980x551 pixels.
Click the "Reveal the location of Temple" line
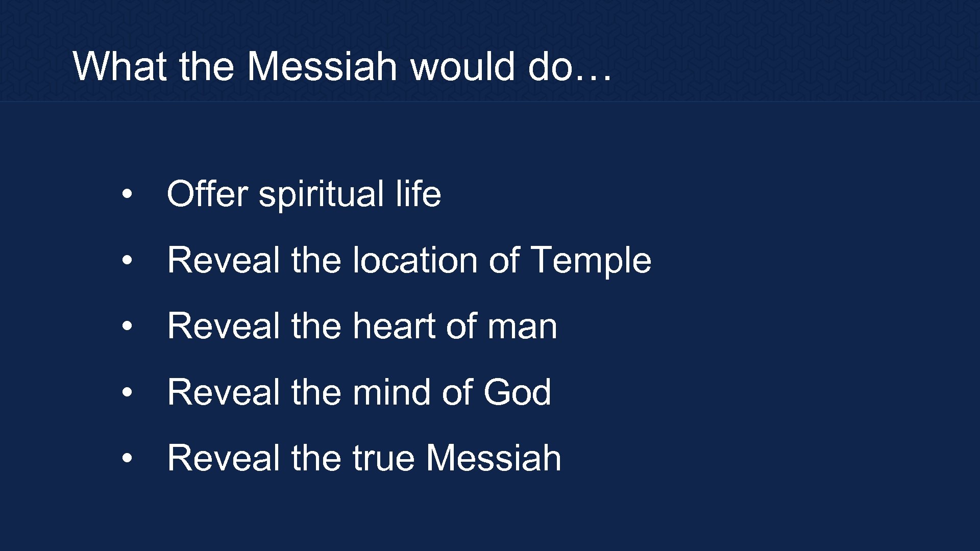tap(409, 260)
